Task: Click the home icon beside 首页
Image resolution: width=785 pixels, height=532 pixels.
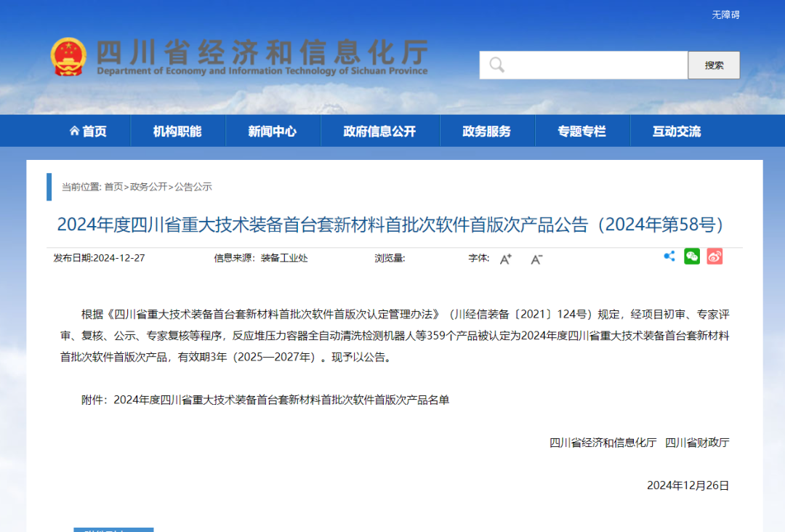Action: click(x=73, y=130)
